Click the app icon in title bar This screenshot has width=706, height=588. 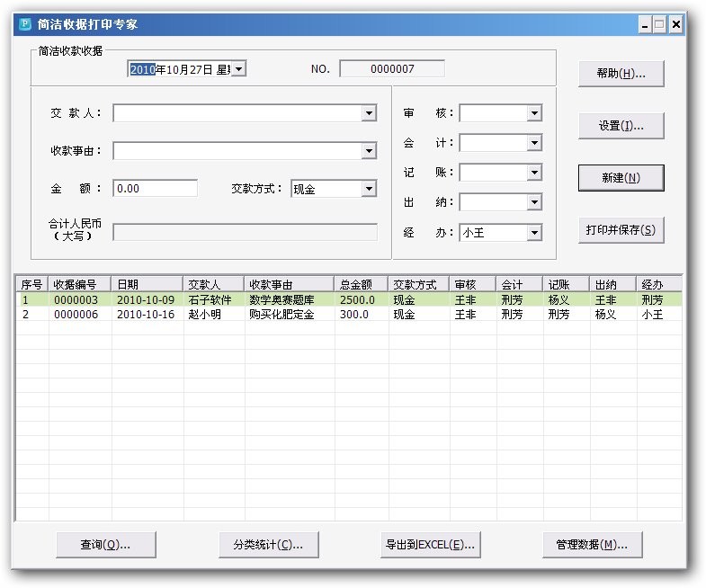tap(24, 24)
